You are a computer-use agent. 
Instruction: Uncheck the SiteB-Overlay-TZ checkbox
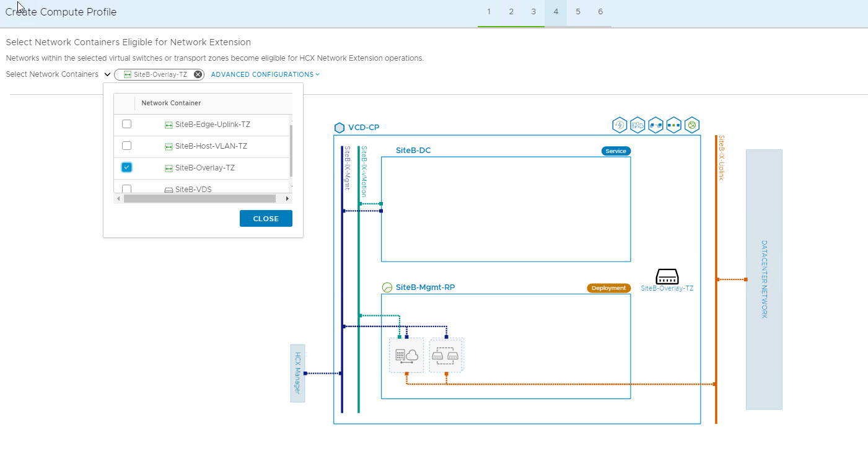click(x=126, y=167)
